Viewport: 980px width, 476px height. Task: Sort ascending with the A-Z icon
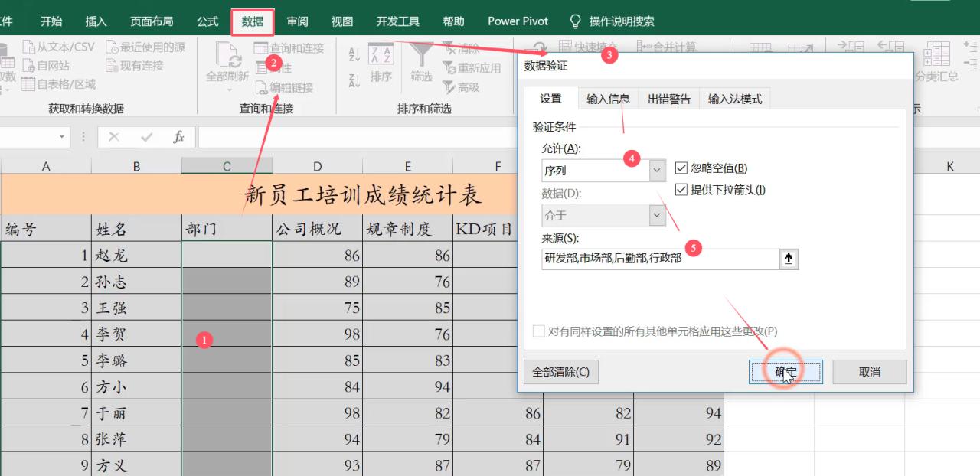[x=354, y=55]
